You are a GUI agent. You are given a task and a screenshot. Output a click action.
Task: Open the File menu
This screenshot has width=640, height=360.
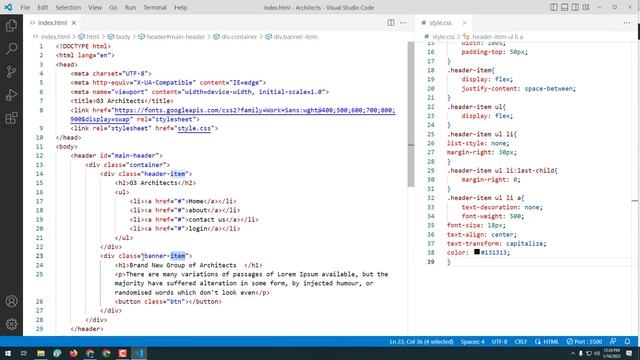tap(25, 7)
